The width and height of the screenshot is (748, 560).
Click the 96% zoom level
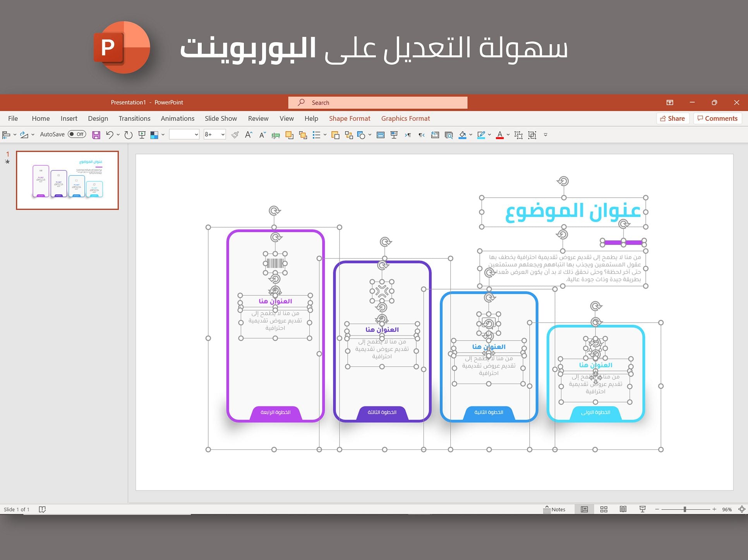tap(727, 509)
